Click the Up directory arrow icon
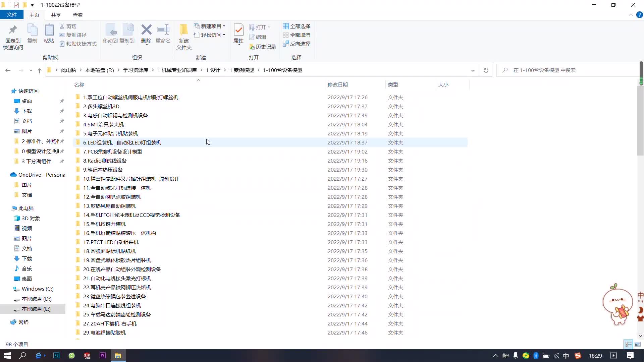The height and width of the screenshot is (362, 644). tap(40, 70)
